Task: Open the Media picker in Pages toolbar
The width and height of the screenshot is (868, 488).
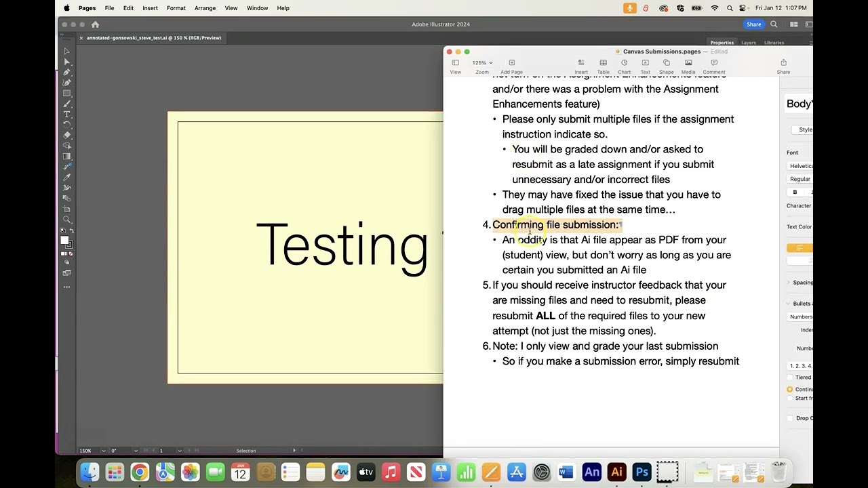Action: click(688, 66)
